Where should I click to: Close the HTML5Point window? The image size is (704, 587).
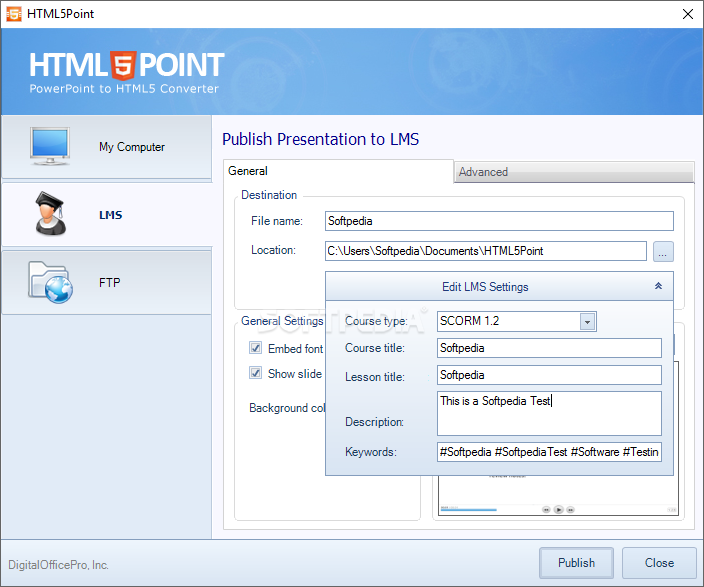pos(687,14)
